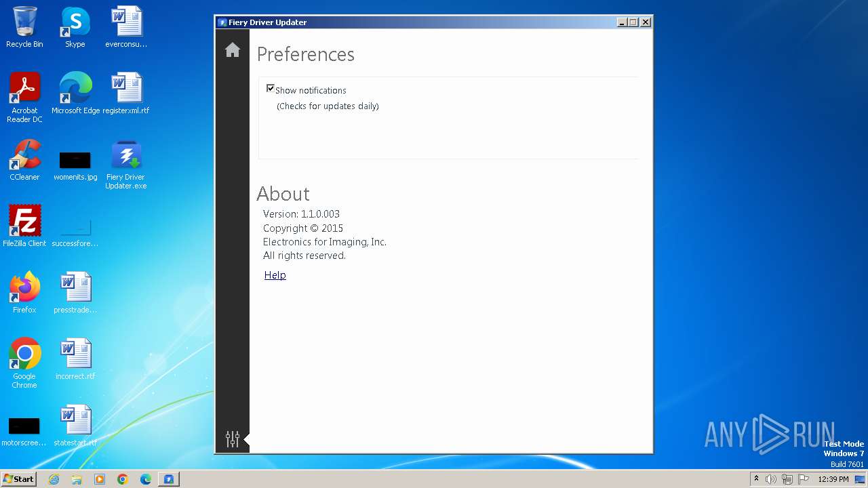Select the Copyright © 2015 line
This screenshot has height=488, width=868.
pyautogui.click(x=303, y=228)
